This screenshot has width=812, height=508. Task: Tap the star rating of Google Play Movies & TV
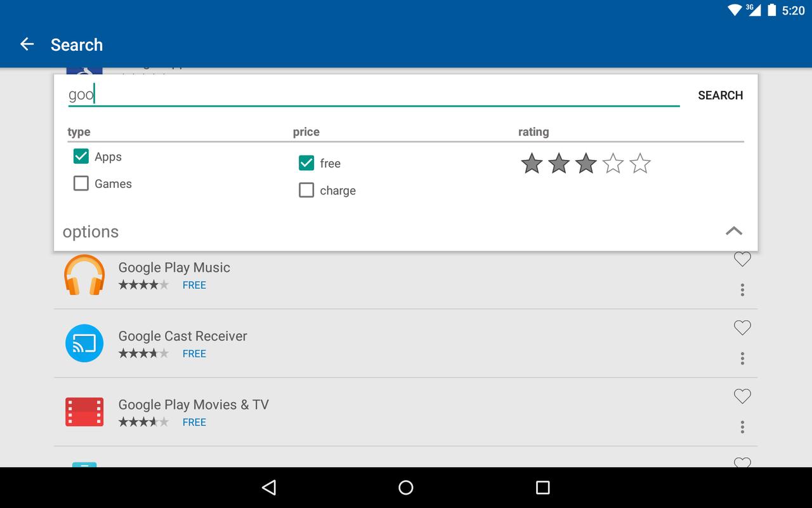[x=144, y=422]
